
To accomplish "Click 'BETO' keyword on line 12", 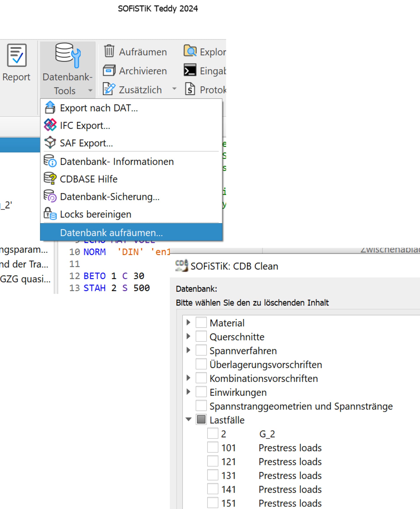I will pos(94,276).
